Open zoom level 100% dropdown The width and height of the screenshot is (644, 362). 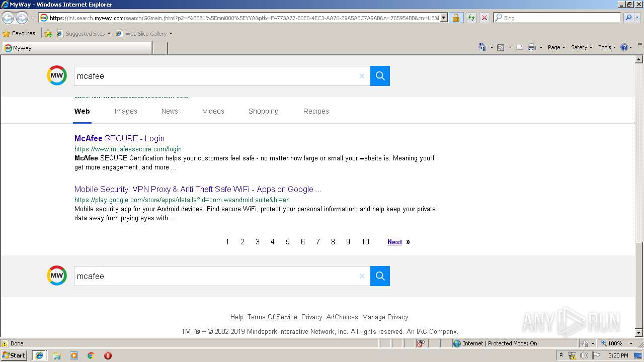631,343
